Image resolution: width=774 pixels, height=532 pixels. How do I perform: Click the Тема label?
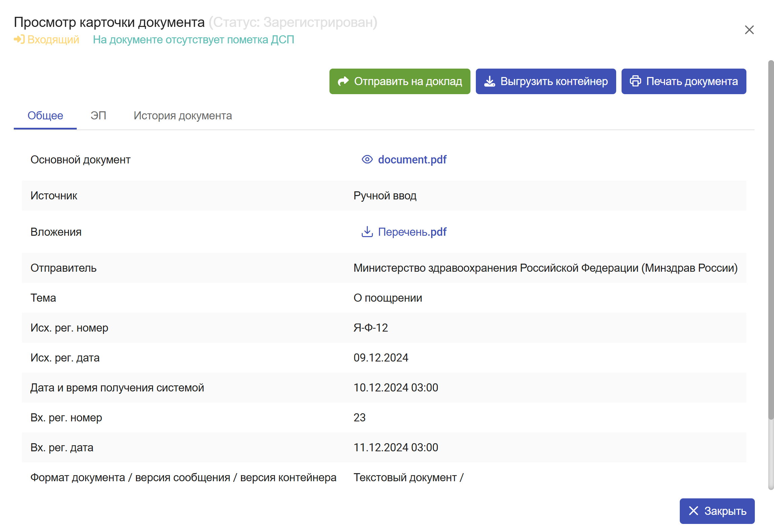pyautogui.click(x=43, y=298)
